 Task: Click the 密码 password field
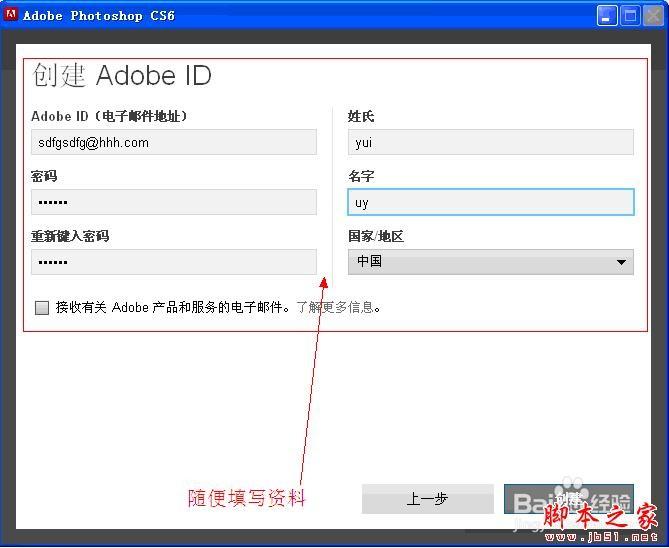174,202
